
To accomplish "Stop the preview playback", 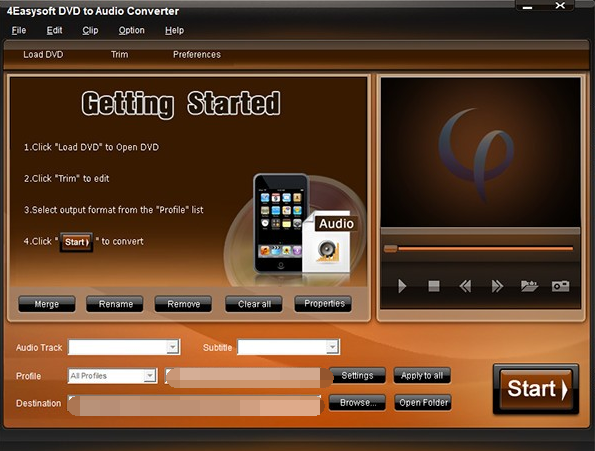I will 434,286.
